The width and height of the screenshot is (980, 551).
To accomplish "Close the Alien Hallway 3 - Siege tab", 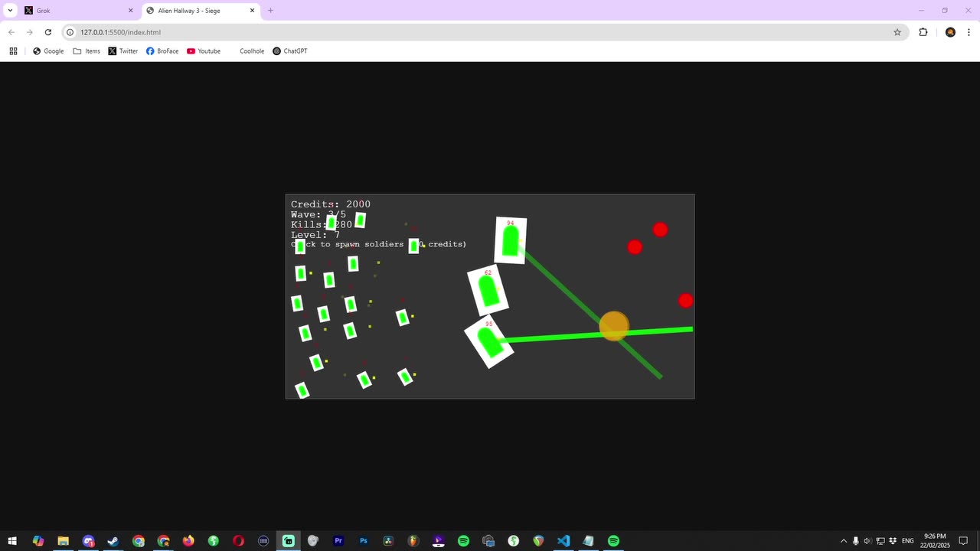I will (x=252, y=11).
